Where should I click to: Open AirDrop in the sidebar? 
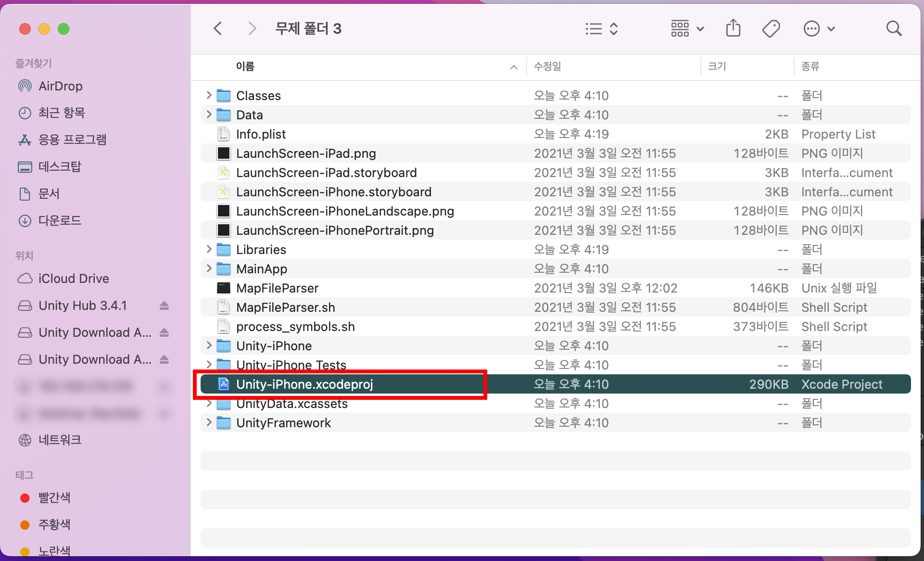(x=60, y=86)
